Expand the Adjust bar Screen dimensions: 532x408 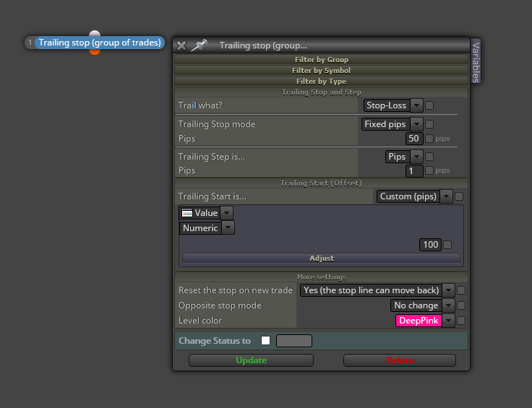322,259
